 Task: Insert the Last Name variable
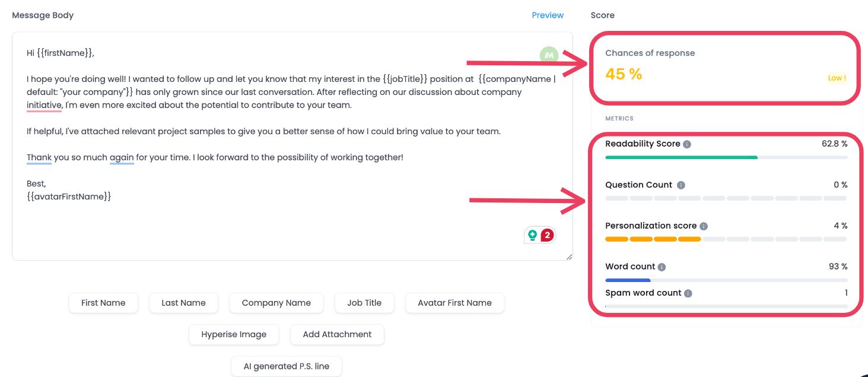point(183,303)
